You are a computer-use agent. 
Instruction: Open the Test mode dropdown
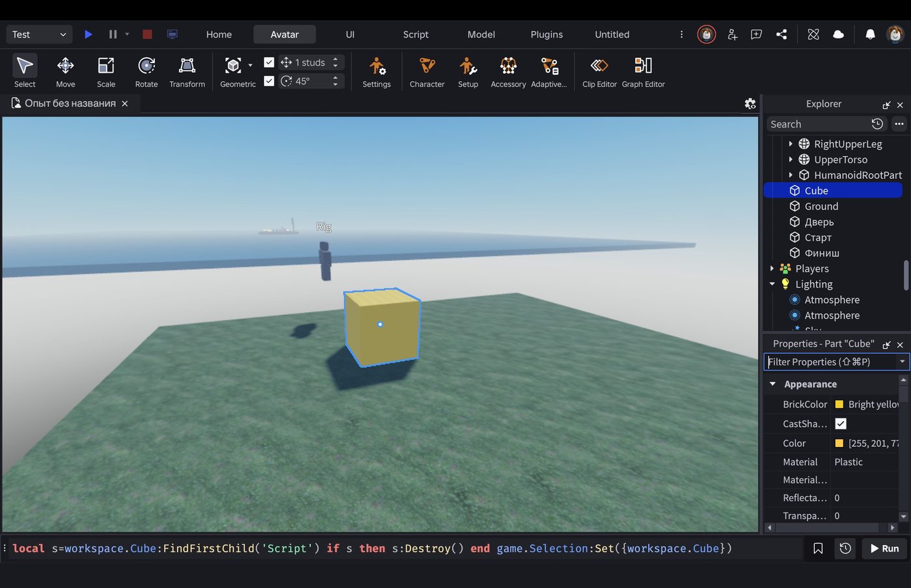[x=39, y=34]
